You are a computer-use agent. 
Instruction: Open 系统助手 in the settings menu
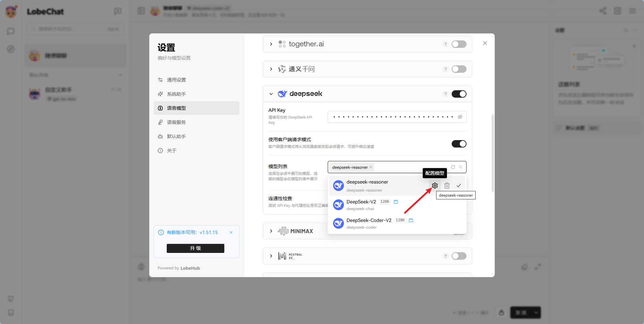pyautogui.click(x=196, y=94)
